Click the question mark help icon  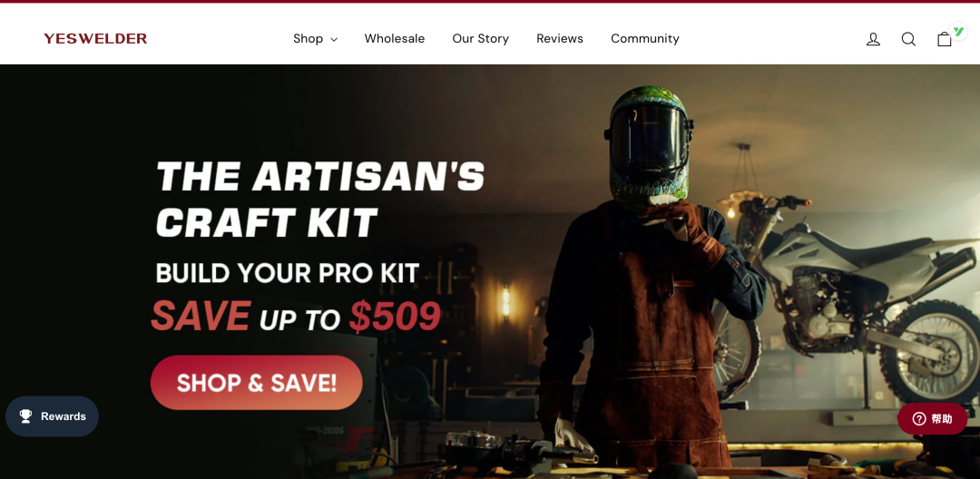pyautogui.click(x=918, y=418)
